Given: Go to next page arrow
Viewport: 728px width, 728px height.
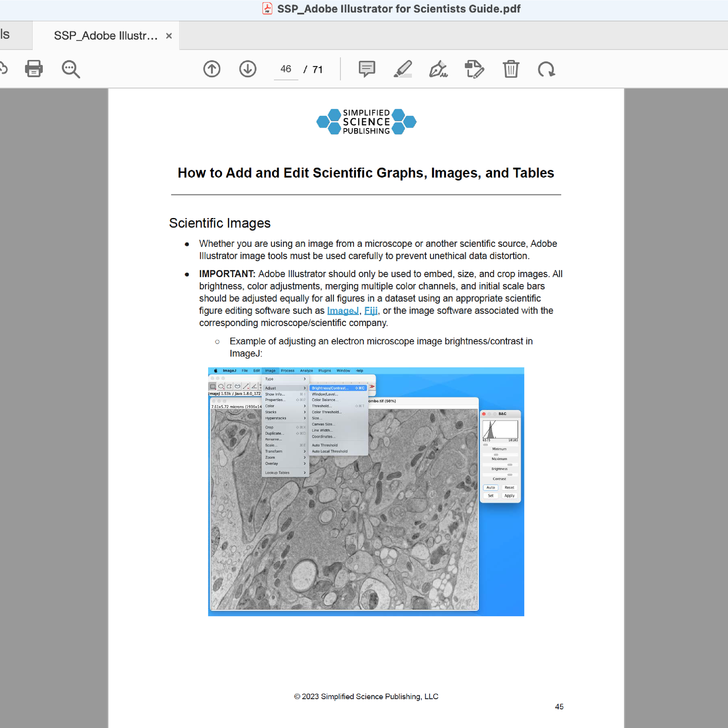Looking at the screenshot, I should tap(248, 69).
